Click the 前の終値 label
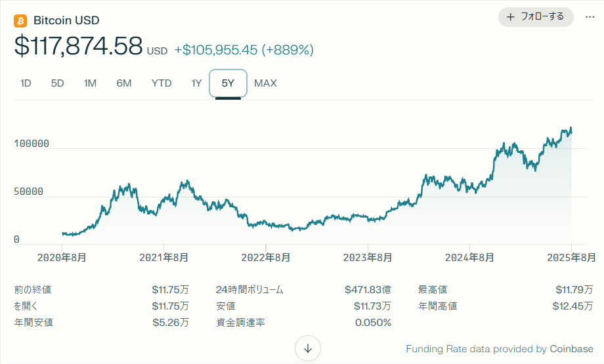Image resolution: width=604 pixels, height=364 pixels. [x=33, y=289]
